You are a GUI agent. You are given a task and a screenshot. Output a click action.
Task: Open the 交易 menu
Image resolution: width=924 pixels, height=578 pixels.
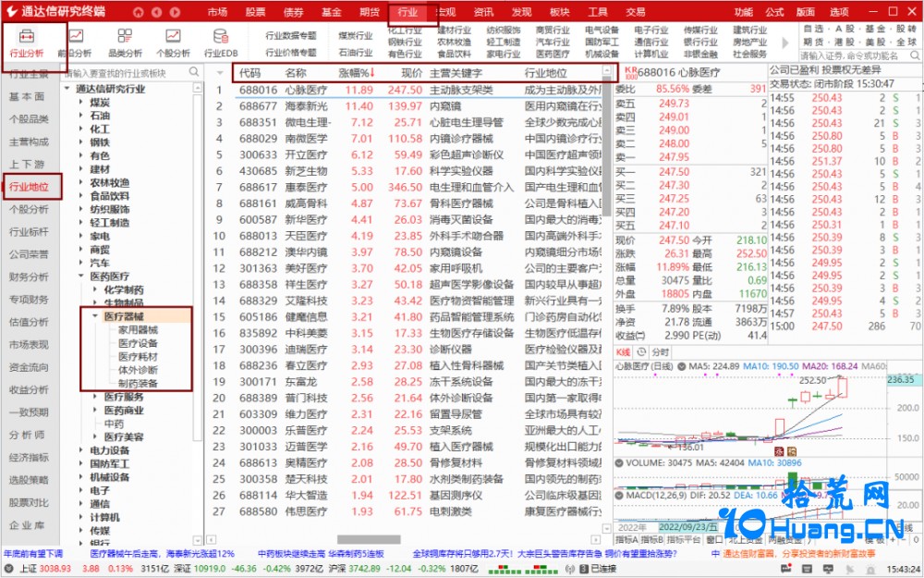(x=636, y=12)
